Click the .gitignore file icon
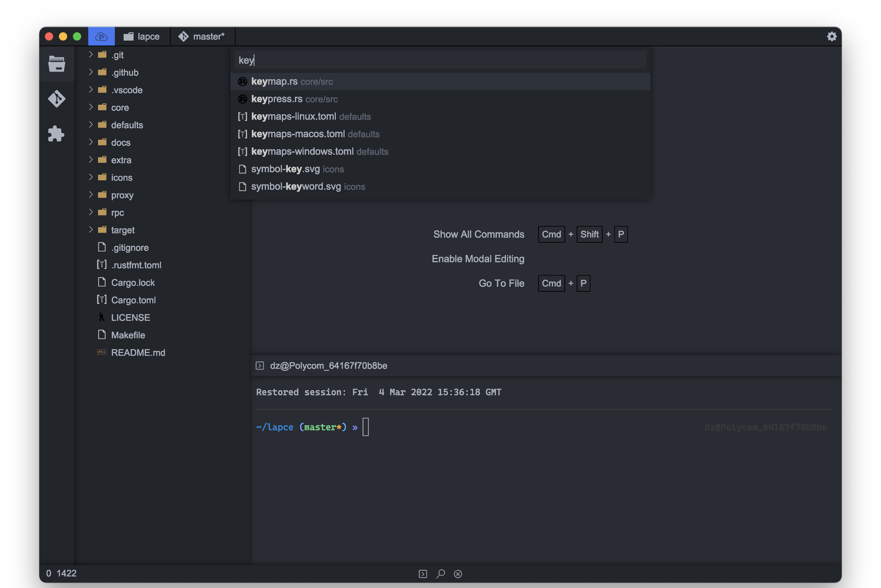The height and width of the screenshot is (588, 881). click(x=102, y=247)
